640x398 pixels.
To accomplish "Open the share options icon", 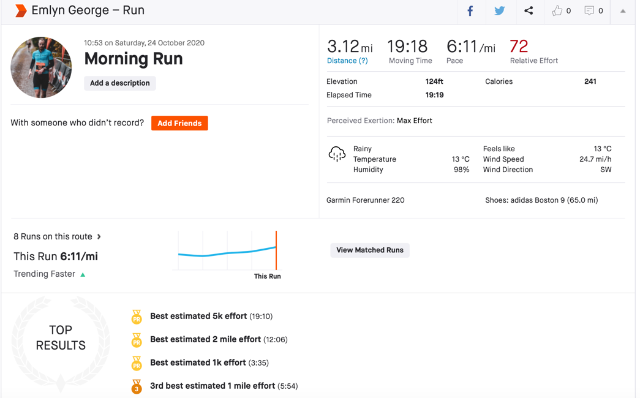I will [529, 11].
